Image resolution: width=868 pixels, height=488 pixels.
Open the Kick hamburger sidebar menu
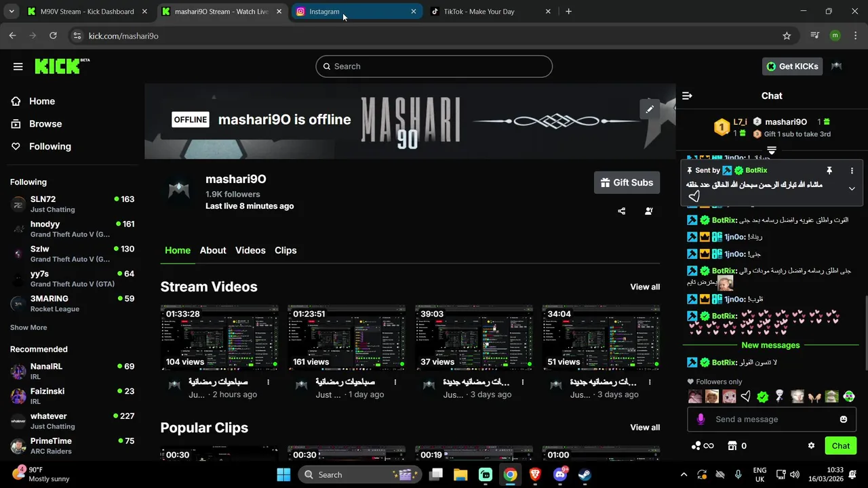click(x=18, y=66)
